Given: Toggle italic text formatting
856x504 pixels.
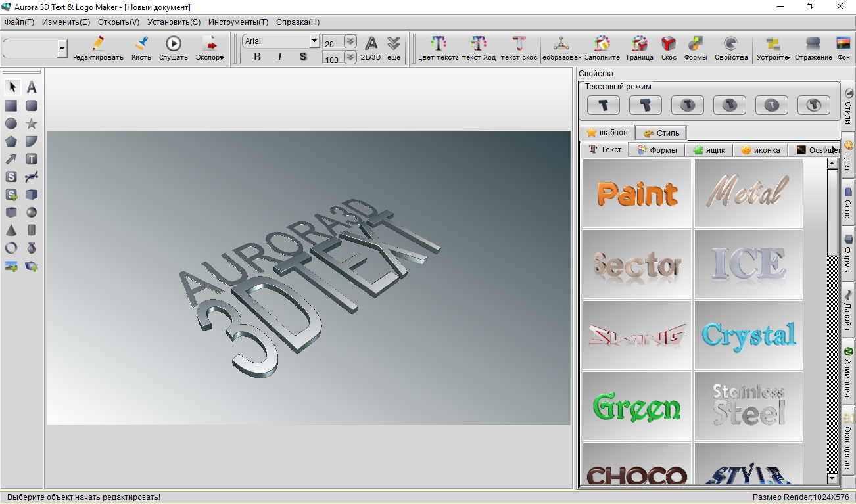Looking at the screenshot, I should (x=280, y=57).
